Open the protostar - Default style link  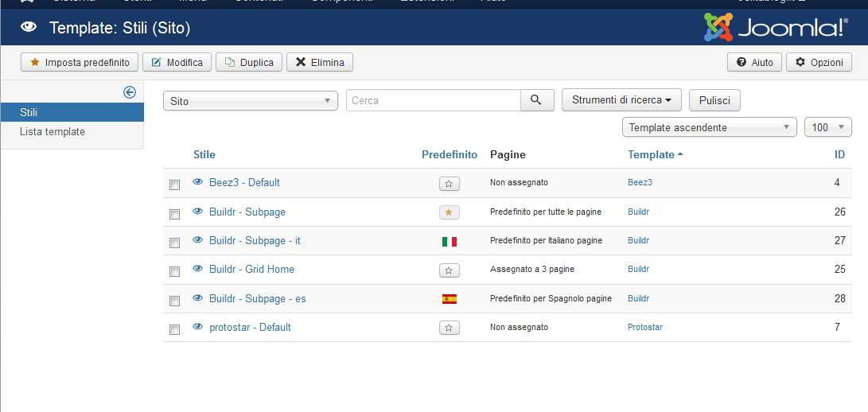250,327
